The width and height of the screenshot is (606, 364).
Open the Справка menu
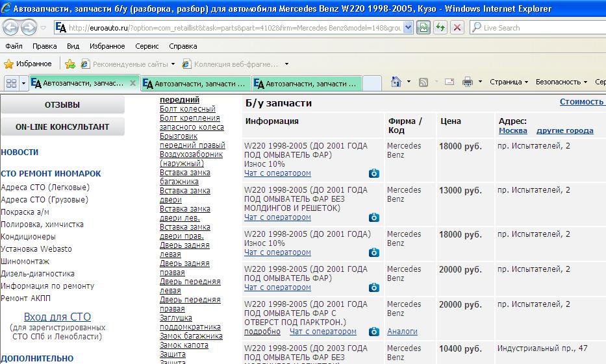click(183, 46)
